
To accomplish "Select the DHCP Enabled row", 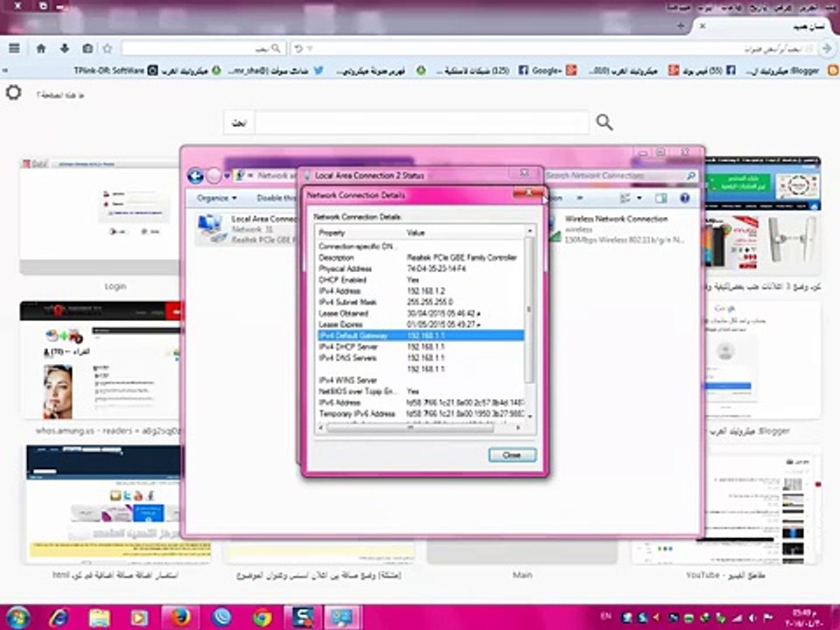I will click(421, 280).
